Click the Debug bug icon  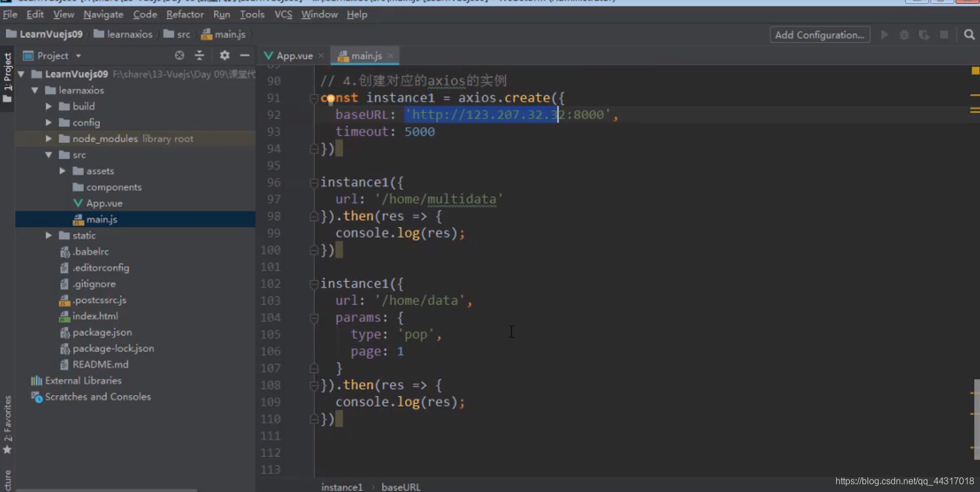904,35
